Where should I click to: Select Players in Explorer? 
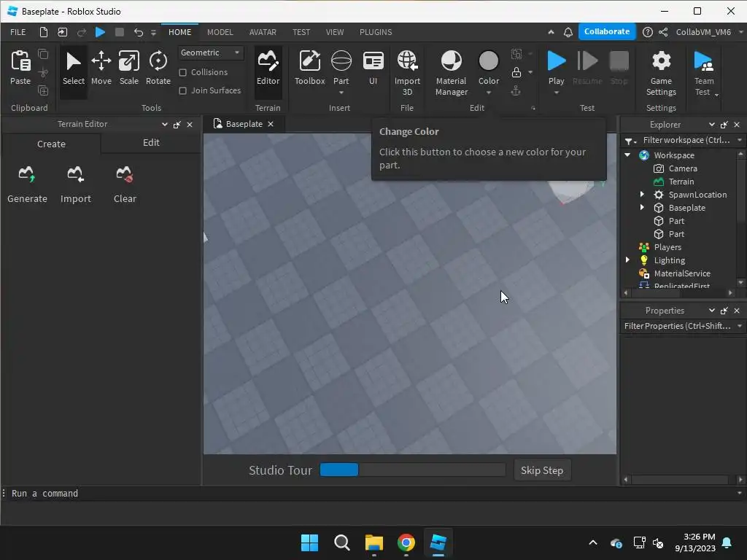coord(667,247)
